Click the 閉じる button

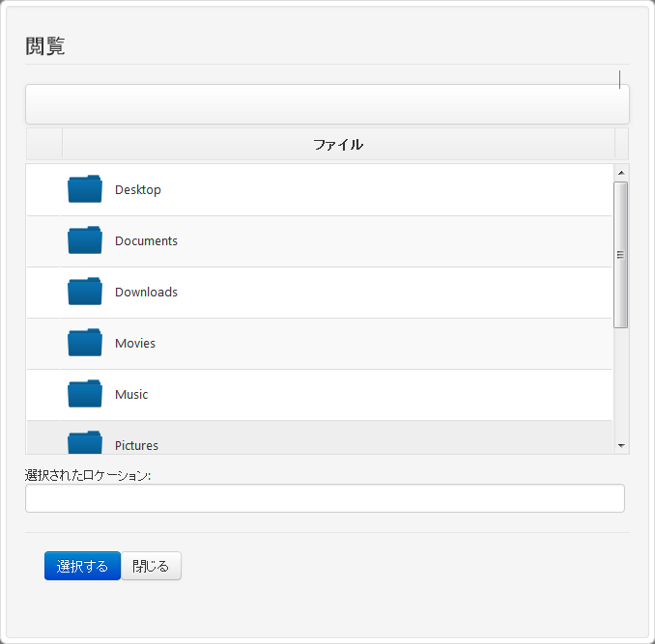click(152, 566)
